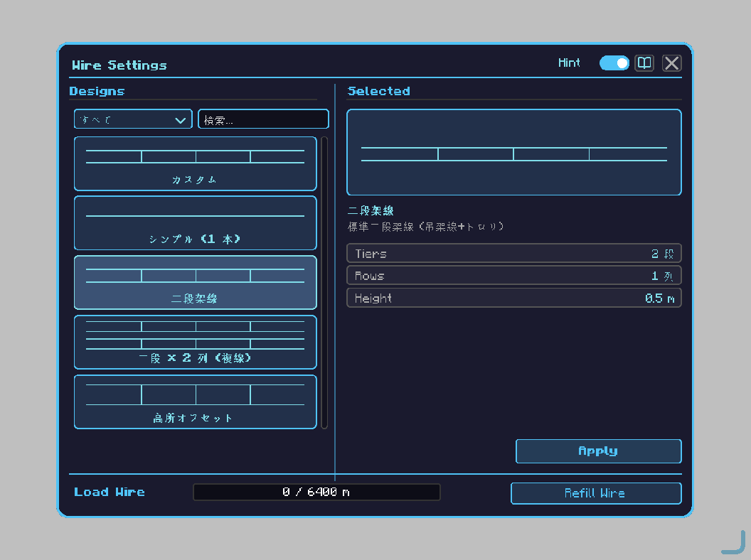The height and width of the screenshot is (560, 751).
Task: Click the 二段架線 selected title text
Action: click(x=371, y=210)
